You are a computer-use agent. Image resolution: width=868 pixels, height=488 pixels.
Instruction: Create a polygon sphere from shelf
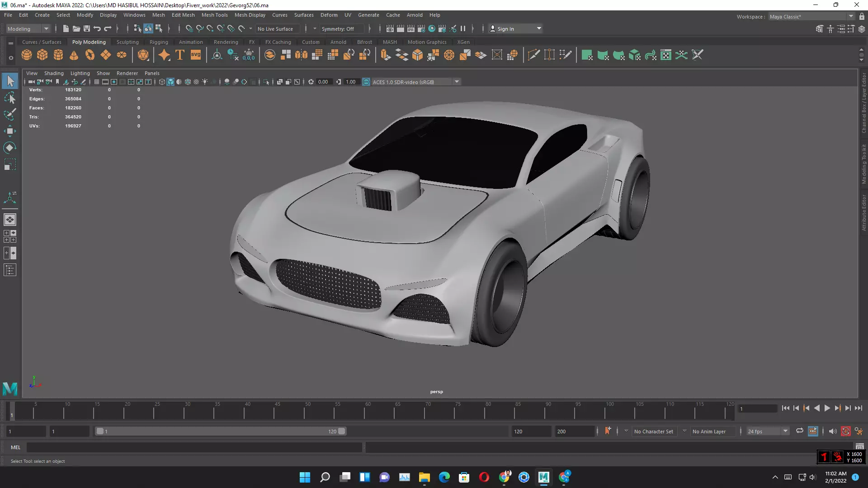click(x=27, y=55)
